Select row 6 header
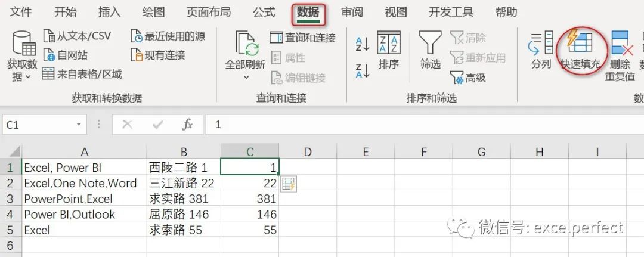644x257 pixels. pos(11,246)
